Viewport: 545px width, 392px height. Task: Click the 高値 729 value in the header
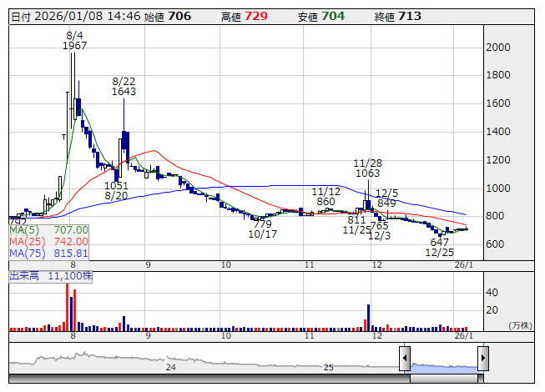tap(256, 17)
